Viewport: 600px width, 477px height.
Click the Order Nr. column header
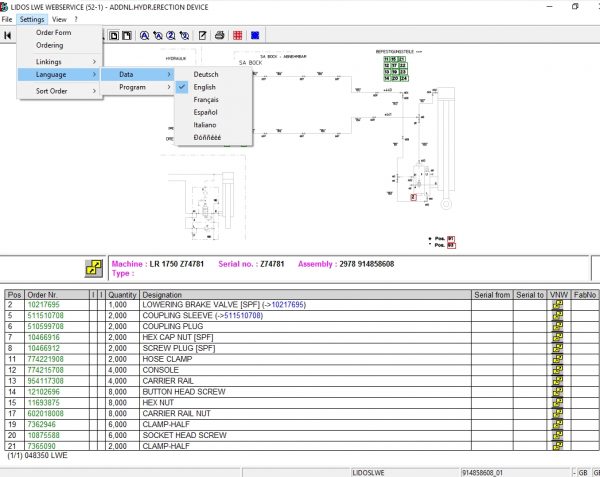pos(57,295)
